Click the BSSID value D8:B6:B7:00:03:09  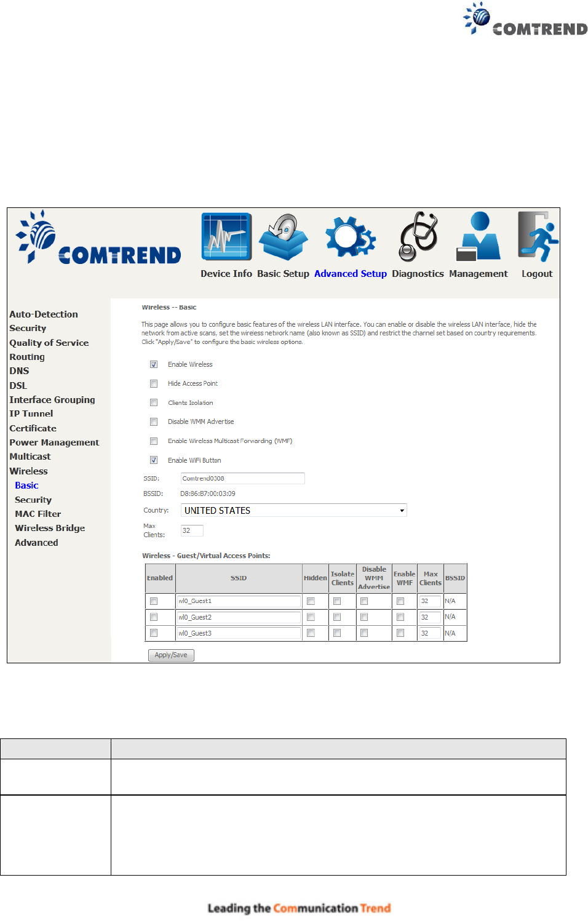tap(208, 493)
